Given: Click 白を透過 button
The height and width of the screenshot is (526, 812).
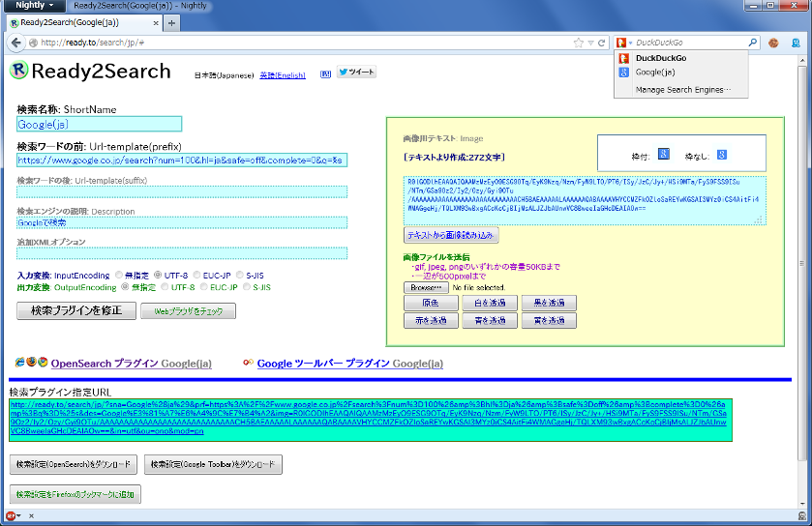Looking at the screenshot, I should pyautogui.click(x=490, y=303).
